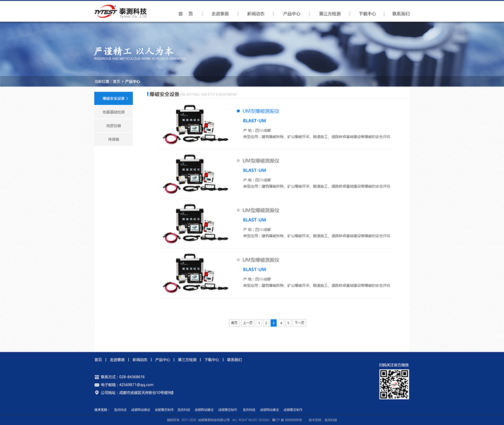Screen dimensions: 504x425
Task: Go to page 4 in pagination
Action: point(281,323)
